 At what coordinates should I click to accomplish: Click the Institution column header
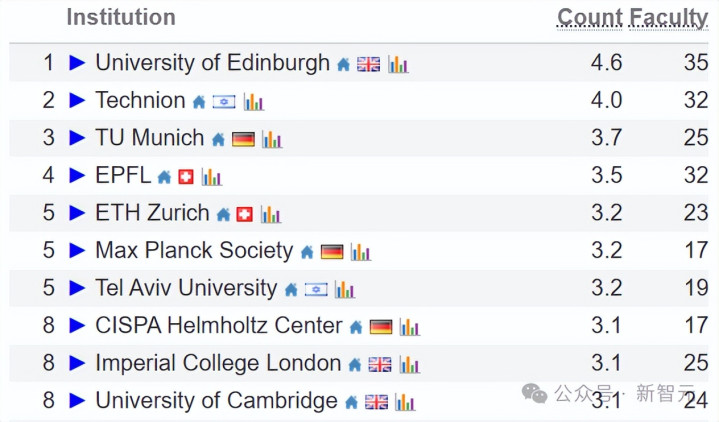pyautogui.click(x=120, y=17)
